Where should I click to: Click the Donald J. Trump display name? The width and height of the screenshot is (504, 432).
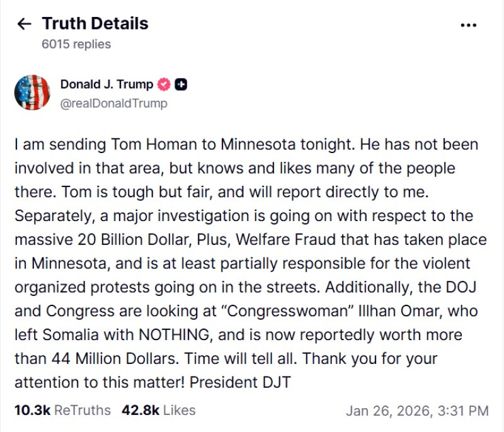coord(107,82)
